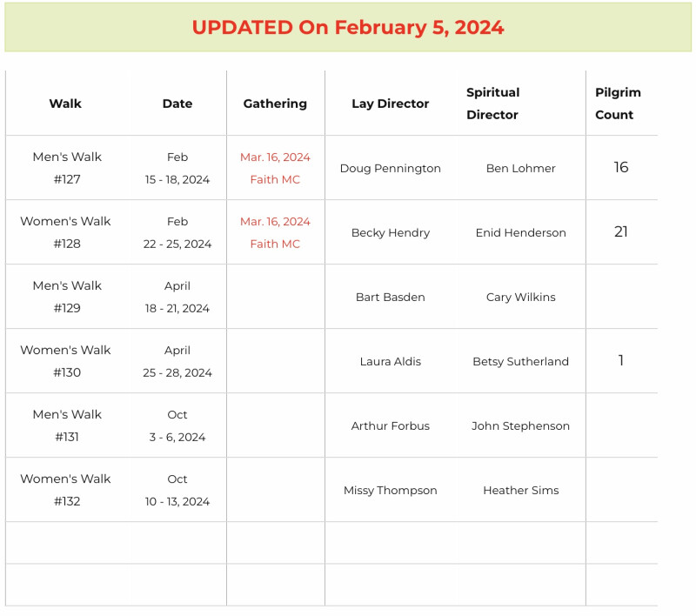Click spiritual director Enid Henderson
This screenshot has width=696, height=616.
click(520, 233)
